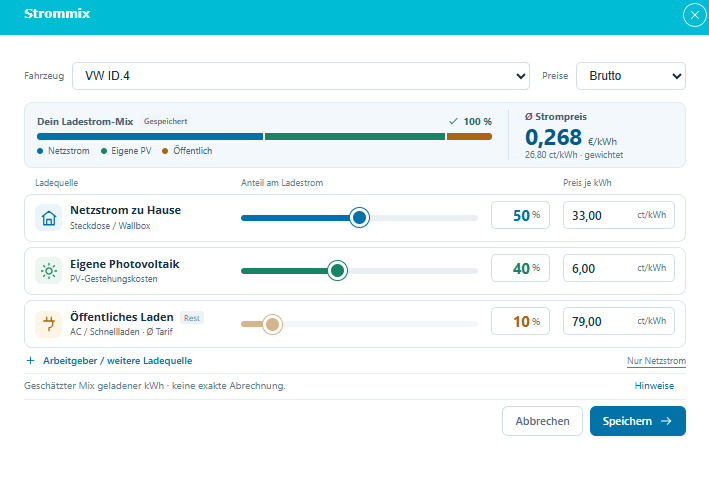709x497 pixels.
Task: Click the 6,00 ct/kWh price field
Action: coord(619,268)
